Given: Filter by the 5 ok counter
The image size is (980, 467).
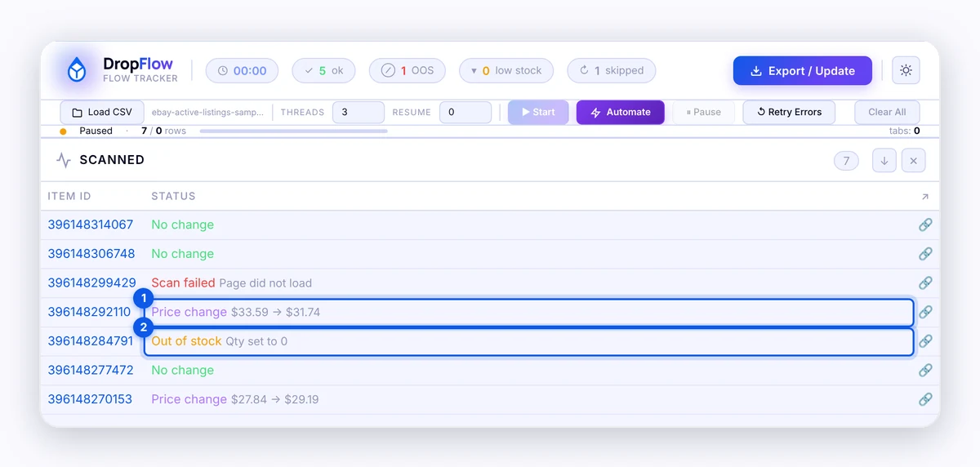Looking at the screenshot, I should click(x=323, y=70).
